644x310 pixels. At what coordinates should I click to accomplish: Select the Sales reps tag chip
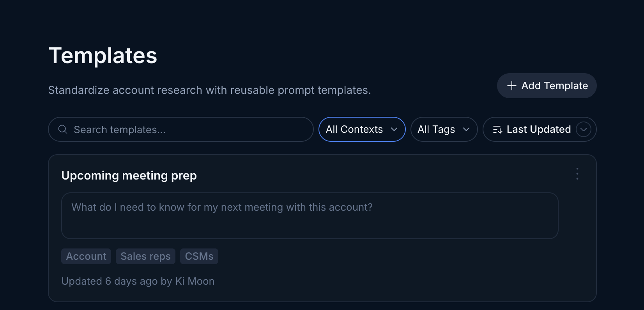tap(146, 256)
